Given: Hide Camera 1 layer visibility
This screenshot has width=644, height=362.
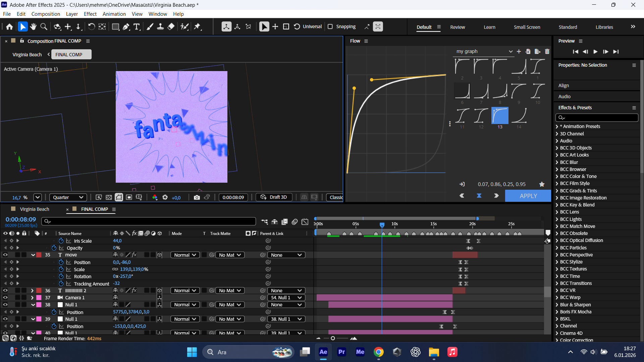Looking at the screenshot, I should click(5, 298).
